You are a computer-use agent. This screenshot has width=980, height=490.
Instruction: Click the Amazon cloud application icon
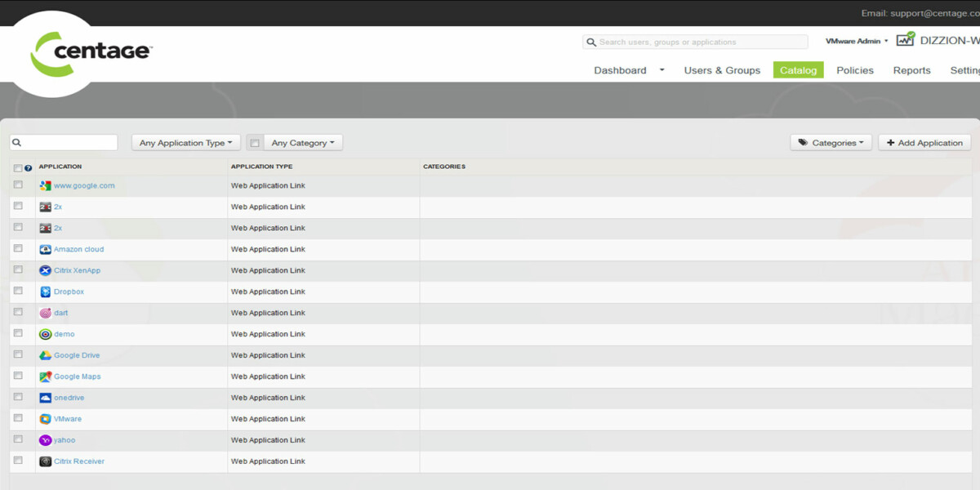(x=46, y=249)
